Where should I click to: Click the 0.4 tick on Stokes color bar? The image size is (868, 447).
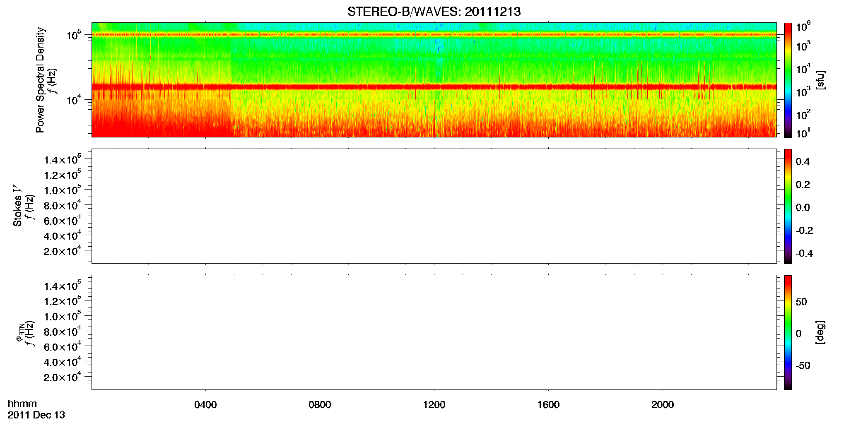click(x=803, y=162)
